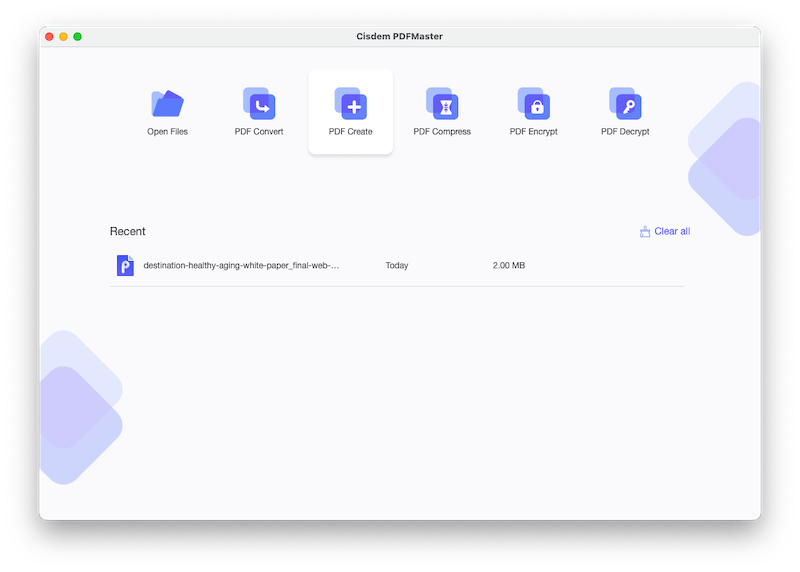The height and width of the screenshot is (572, 800).
Task: Start the PDF Encrypt tool
Action: [533, 112]
